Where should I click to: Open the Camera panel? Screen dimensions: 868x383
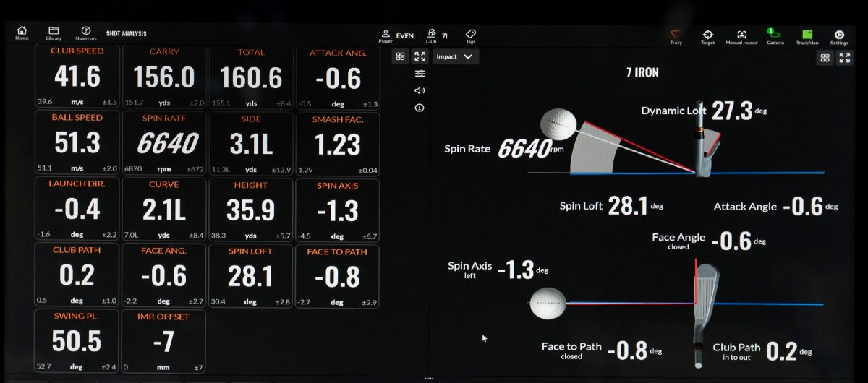(x=775, y=35)
